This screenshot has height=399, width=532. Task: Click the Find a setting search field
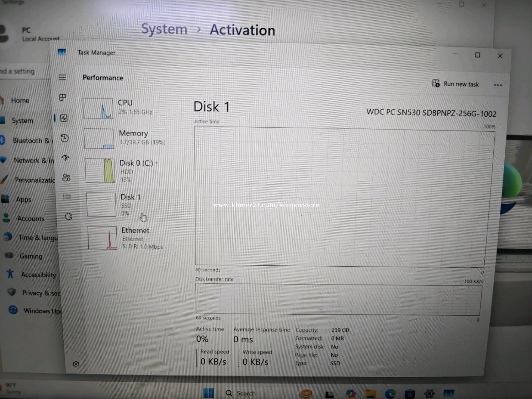click(21, 71)
